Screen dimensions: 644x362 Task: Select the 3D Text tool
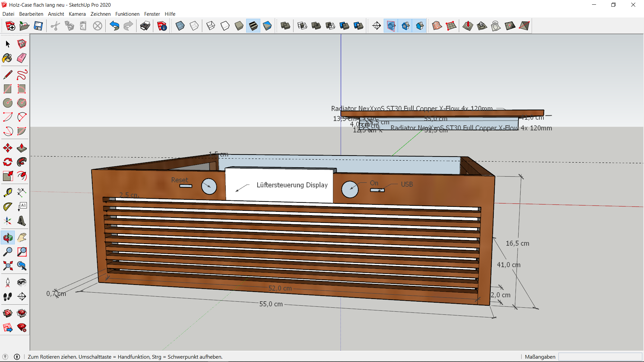click(x=22, y=221)
